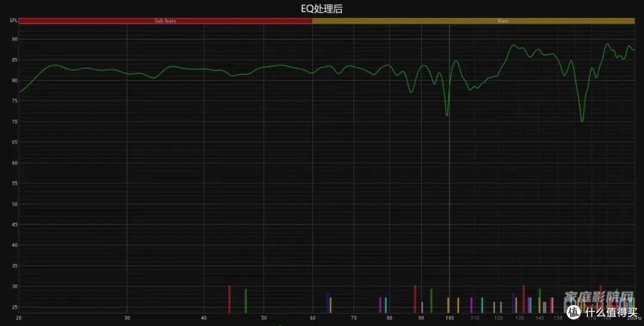
Task: Select the magenta marker bar near 109 Hz
Action: pos(471,305)
